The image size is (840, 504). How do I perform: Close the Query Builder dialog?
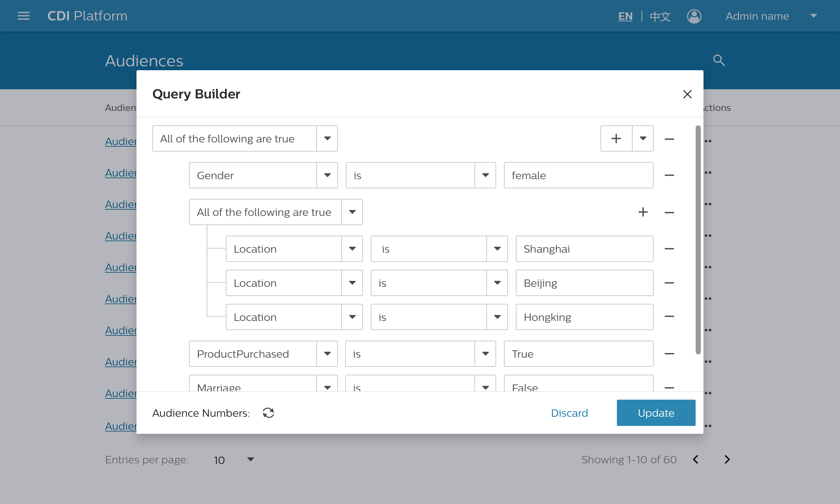pos(687,94)
